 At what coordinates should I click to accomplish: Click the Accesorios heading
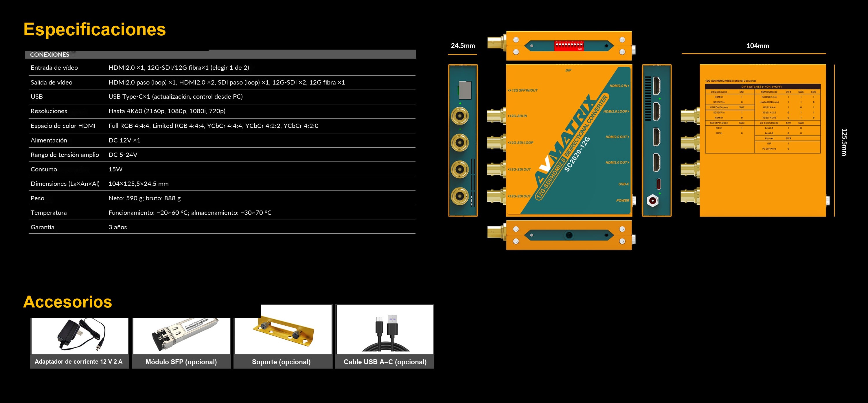point(68,302)
